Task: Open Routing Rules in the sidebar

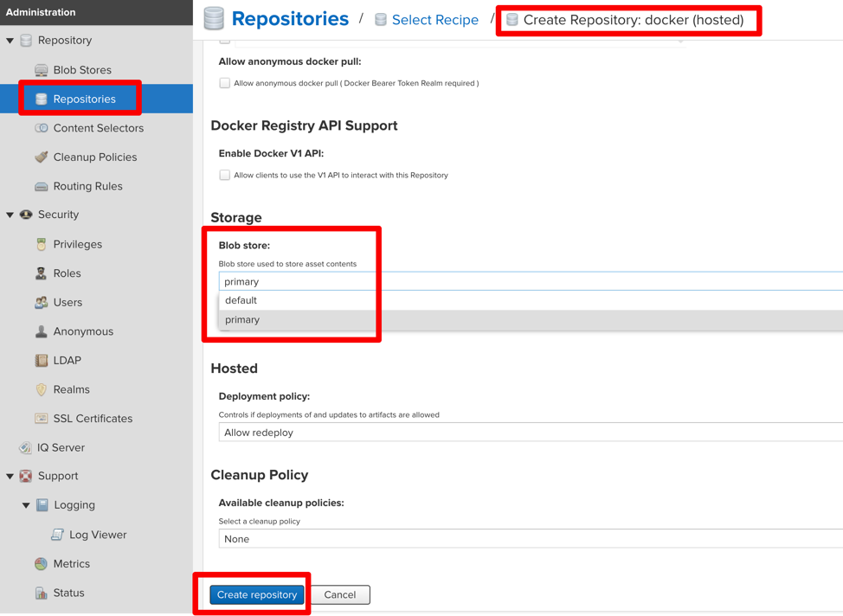Action: tap(87, 186)
